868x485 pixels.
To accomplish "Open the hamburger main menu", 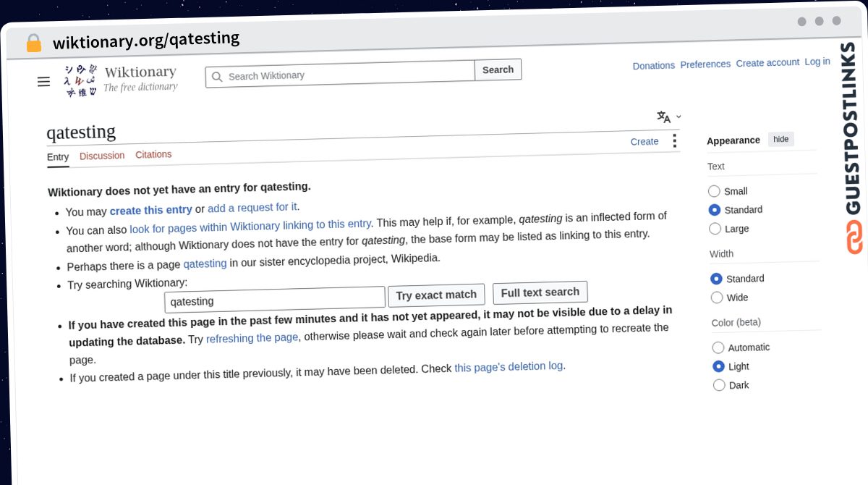I will point(43,82).
